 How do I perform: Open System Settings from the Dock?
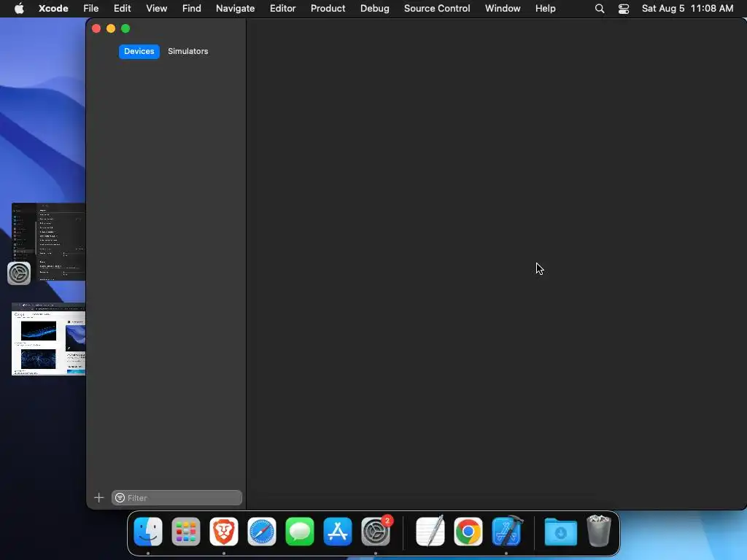pyautogui.click(x=376, y=532)
